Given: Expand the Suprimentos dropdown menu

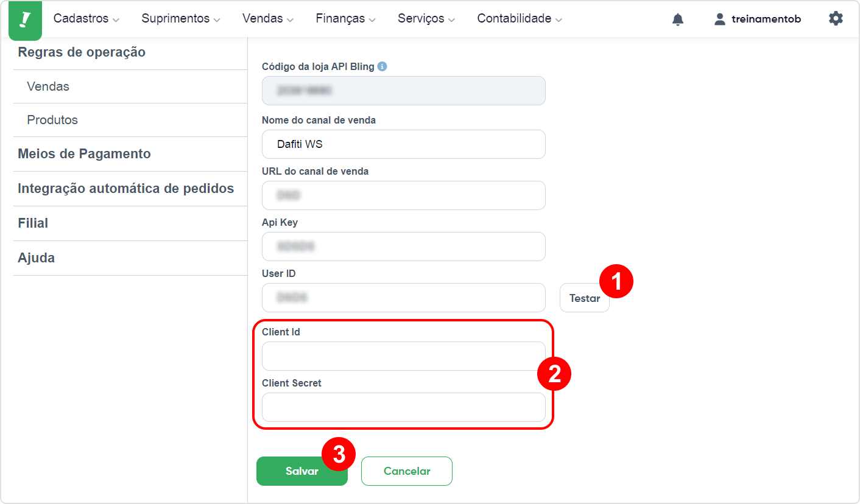Looking at the screenshot, I should point(181,19).
